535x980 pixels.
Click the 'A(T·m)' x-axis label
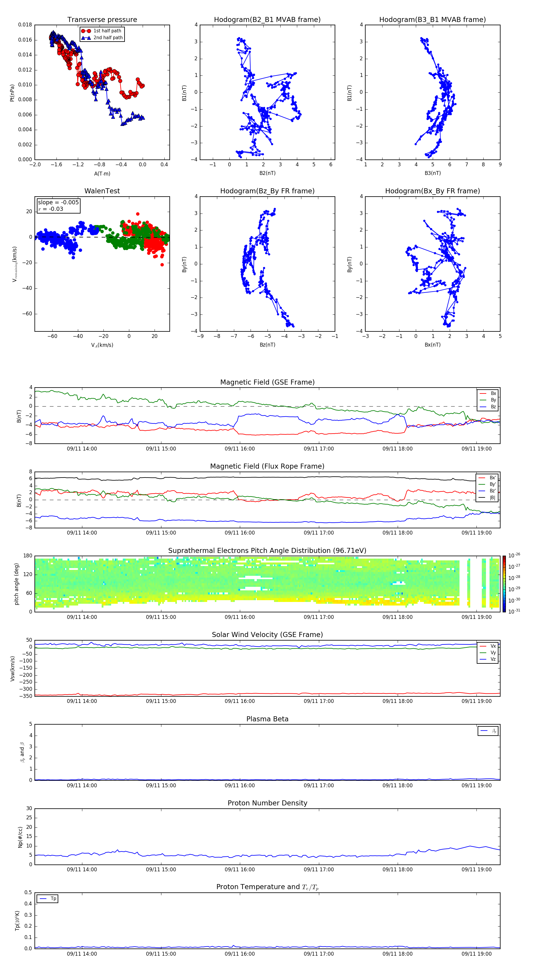click(x=102, y=173)
